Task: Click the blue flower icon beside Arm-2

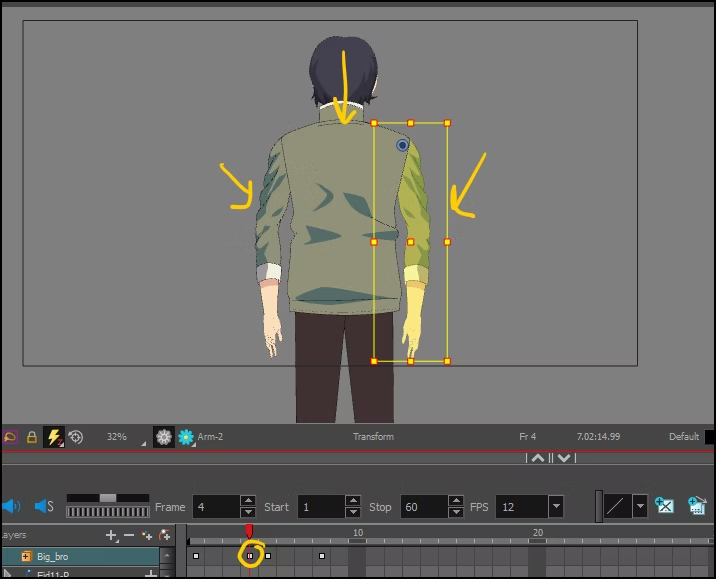Action: pyautogui.click(x=186, y=437)
